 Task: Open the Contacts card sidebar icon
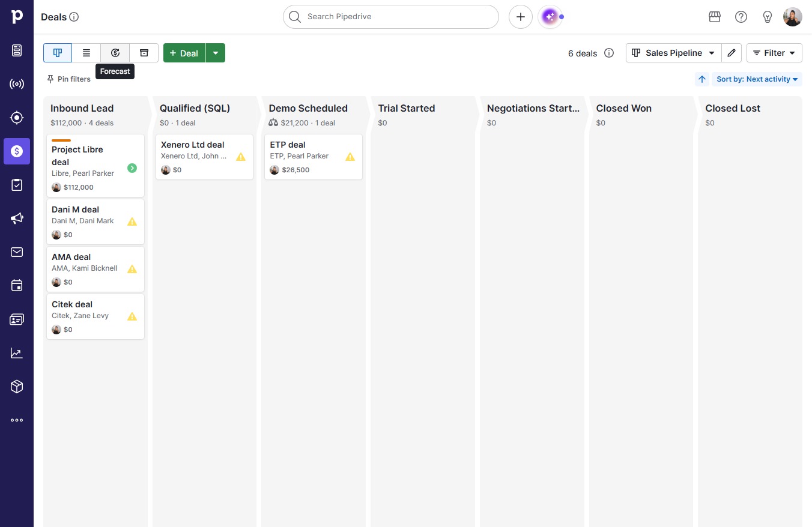click(x=17, y=319)
